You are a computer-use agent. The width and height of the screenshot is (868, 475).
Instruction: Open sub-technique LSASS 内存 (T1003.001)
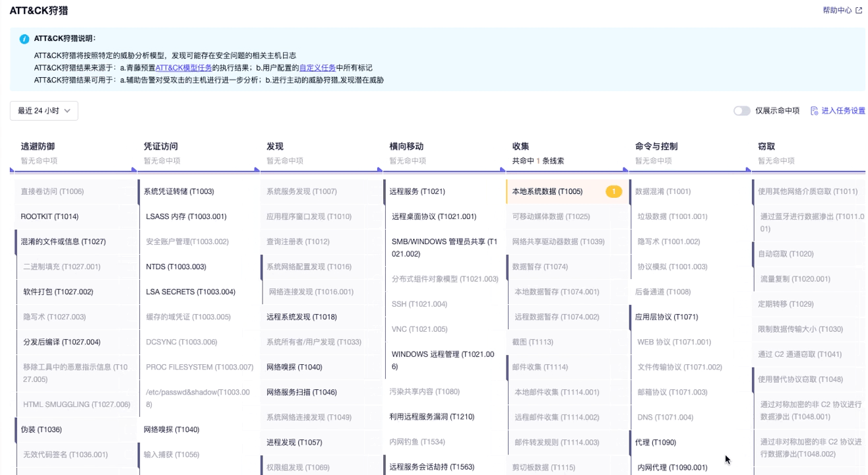pos(186,217)
